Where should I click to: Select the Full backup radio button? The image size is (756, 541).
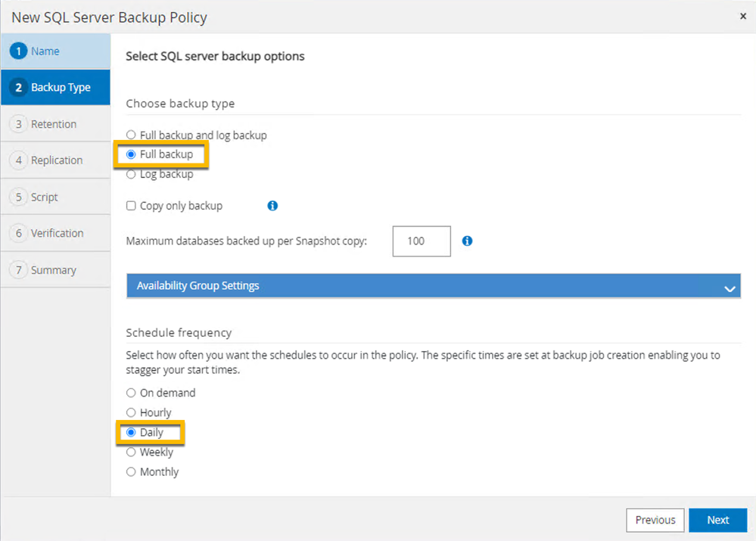(131, 154)
